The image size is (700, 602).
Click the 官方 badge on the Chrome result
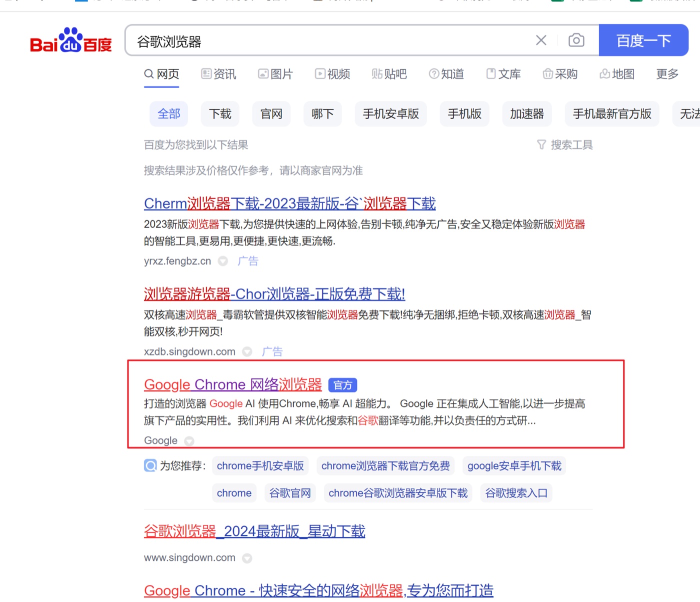(x=342, y=385)
